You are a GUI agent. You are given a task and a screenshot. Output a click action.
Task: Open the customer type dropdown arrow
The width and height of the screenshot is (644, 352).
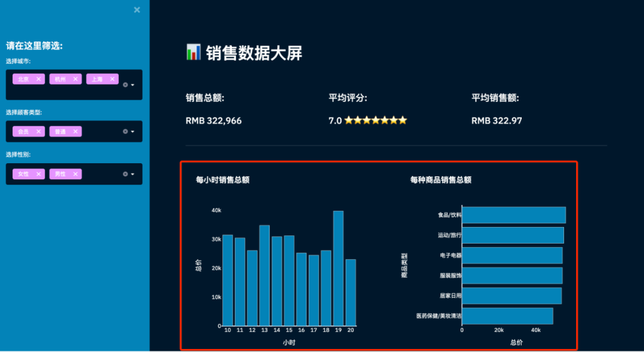tap(132, 132)
